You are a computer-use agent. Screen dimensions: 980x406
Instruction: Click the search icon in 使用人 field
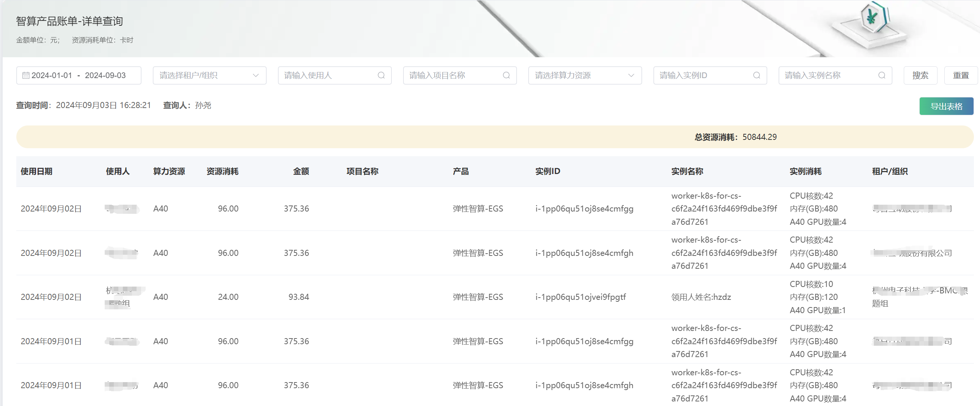(x=381, y=75)
